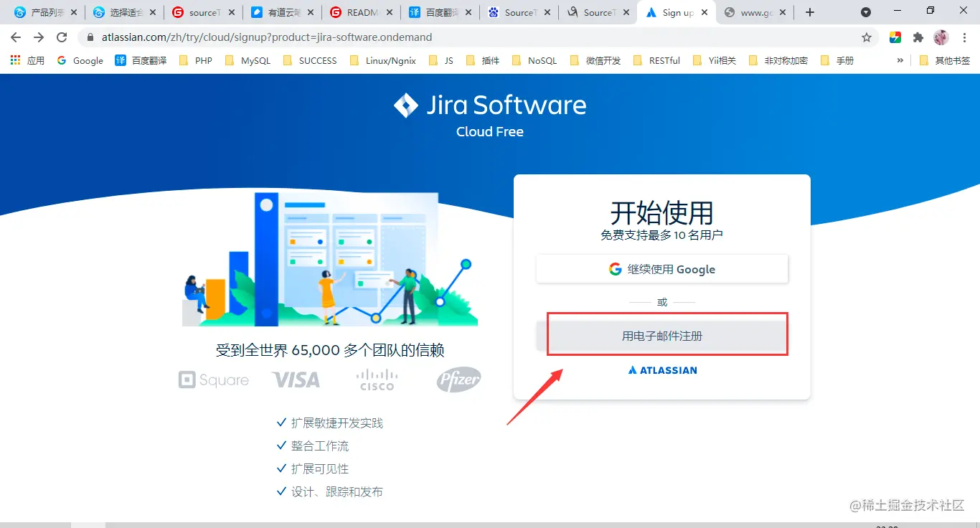The image size is (980, 528).
Task: Open the JS bookmark folder
Action: click(441, 61)
